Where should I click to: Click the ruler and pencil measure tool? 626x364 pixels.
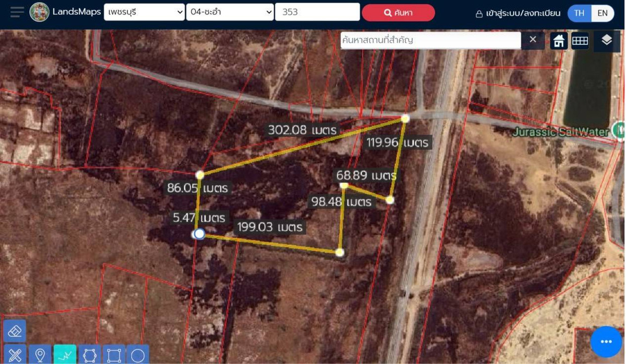click(15, 355)
